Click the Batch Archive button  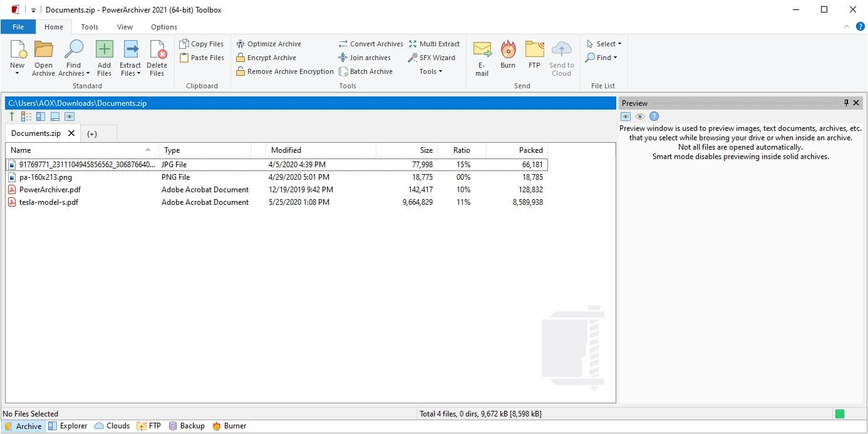(366, 71)
